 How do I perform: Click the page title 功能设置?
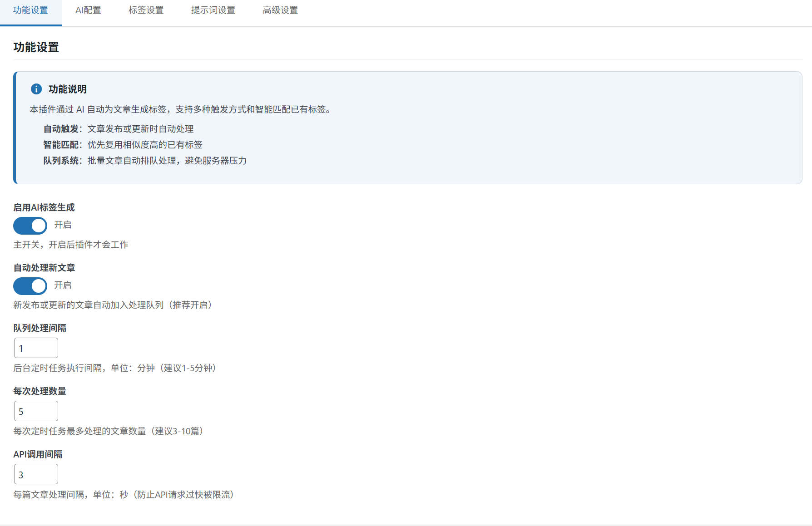(35, 47)
